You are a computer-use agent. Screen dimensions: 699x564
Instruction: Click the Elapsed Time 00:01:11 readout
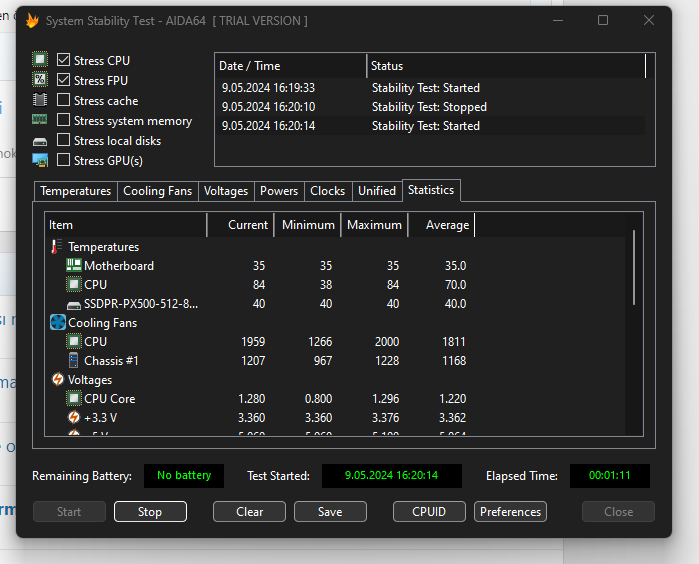click(609, 476)
